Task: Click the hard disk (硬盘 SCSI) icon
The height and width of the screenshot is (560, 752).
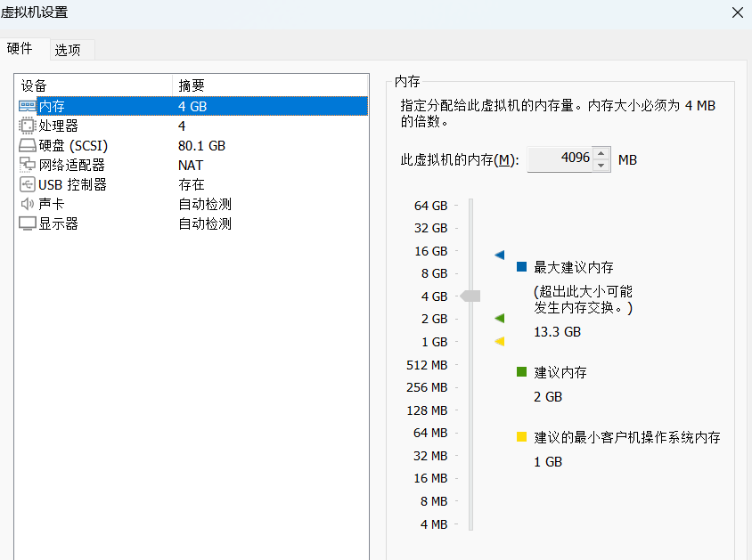Action: point(28,145)
